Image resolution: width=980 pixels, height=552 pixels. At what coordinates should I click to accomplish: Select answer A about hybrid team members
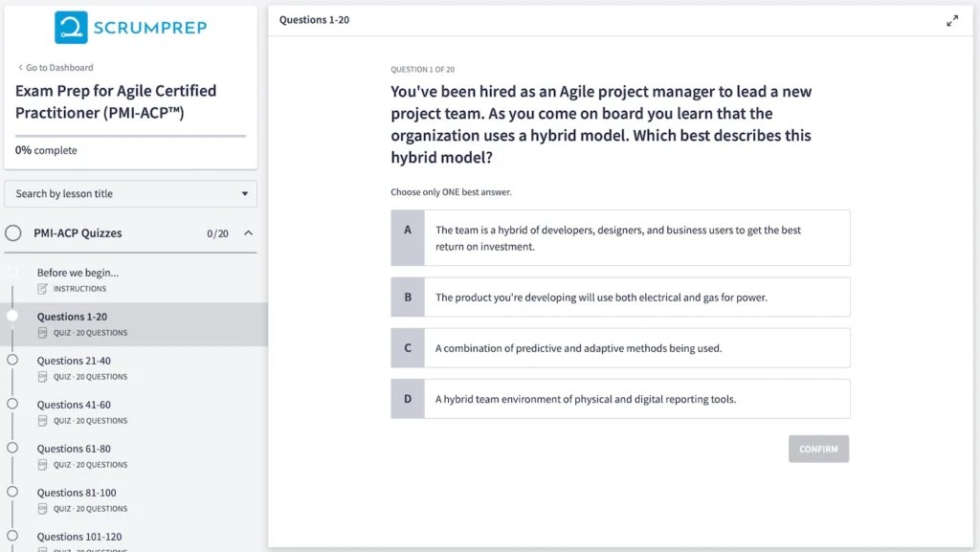click(x=620, y=238)
